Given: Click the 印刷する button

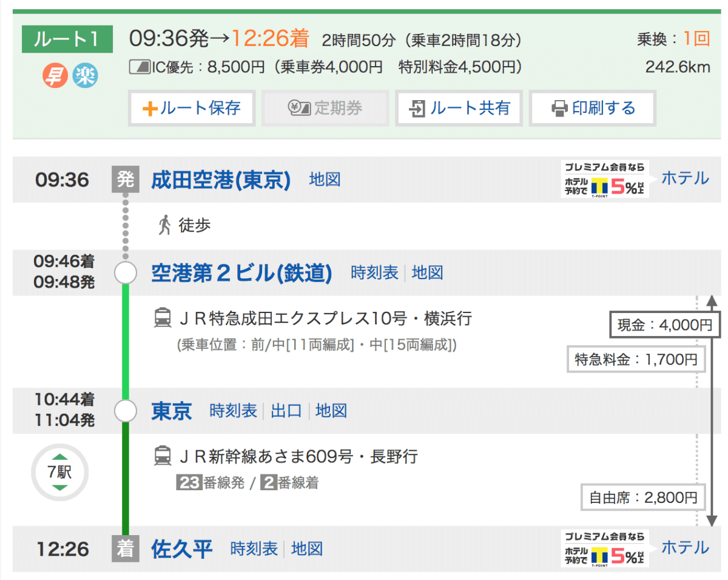Looking at the screenshot, I should [593, 109].
